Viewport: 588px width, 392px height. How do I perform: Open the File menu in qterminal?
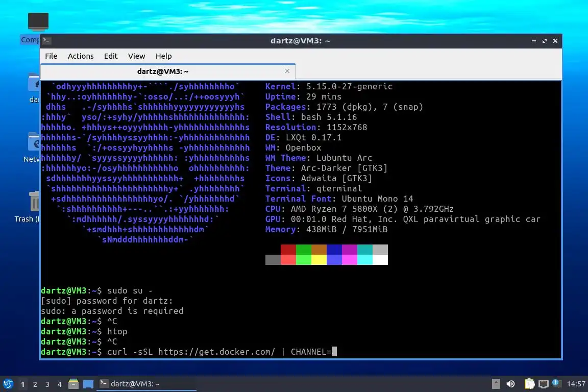[x=51, y=56]
